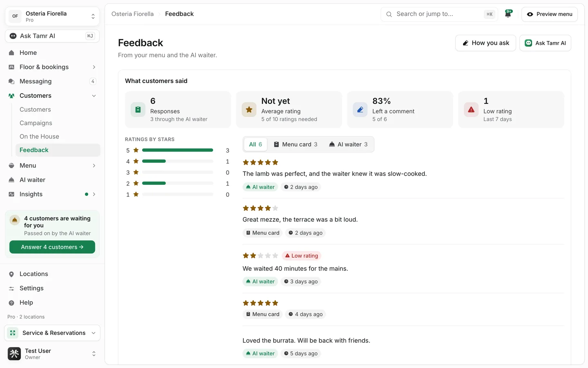Click the Insights chart icon
The image size is (588, 368).
tap(11, 194)
